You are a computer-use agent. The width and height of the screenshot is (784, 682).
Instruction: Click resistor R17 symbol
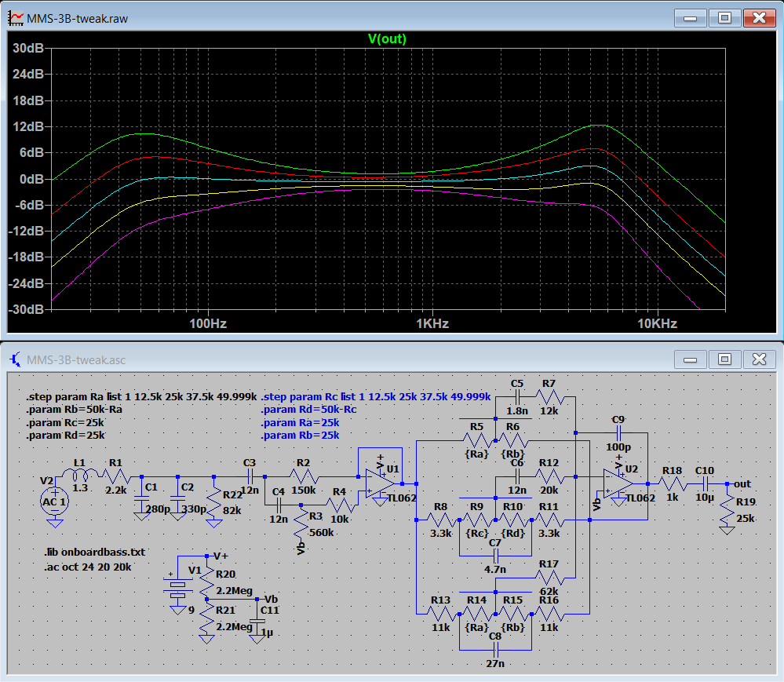coord(549,578)
